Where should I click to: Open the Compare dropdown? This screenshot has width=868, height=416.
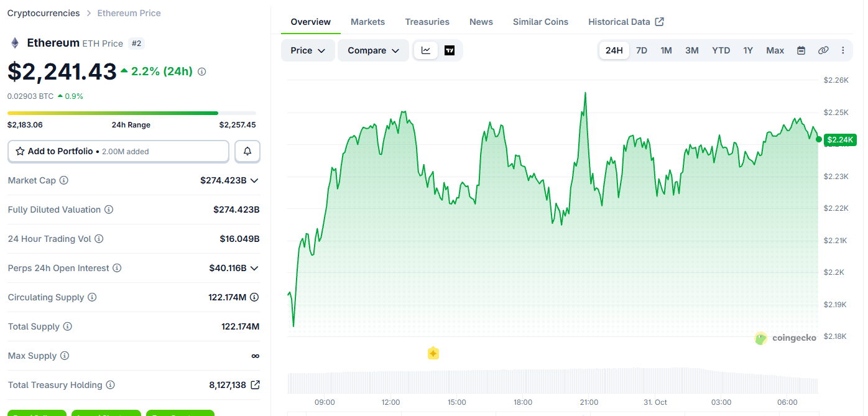[x=373, y=50]
